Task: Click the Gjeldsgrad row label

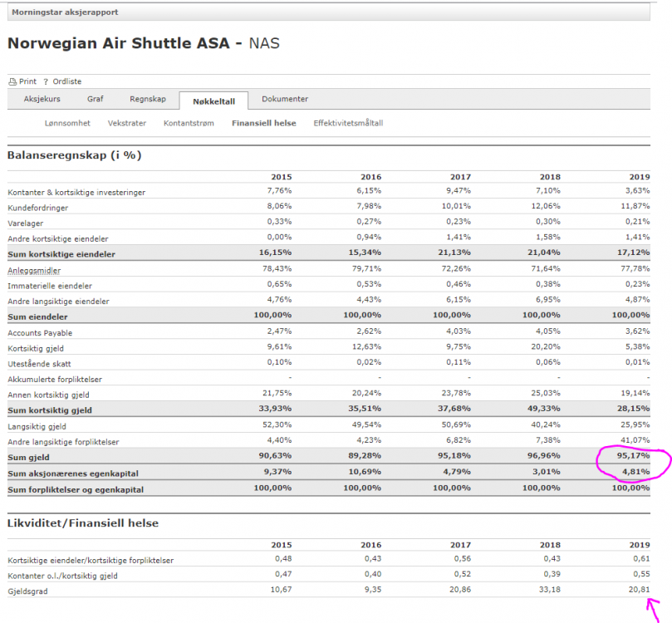Action: tap(27, 591)
